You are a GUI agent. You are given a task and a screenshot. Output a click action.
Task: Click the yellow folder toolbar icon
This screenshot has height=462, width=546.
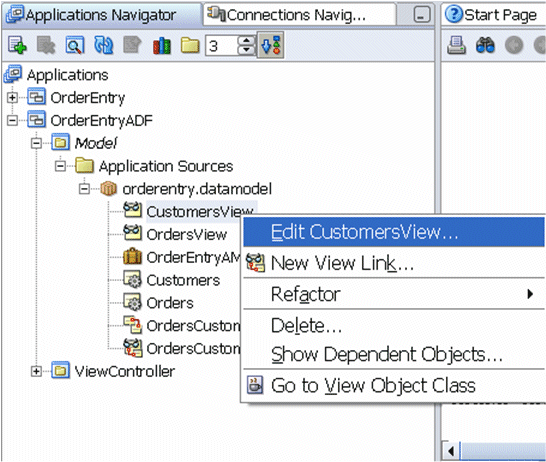[x=190, y=46]
